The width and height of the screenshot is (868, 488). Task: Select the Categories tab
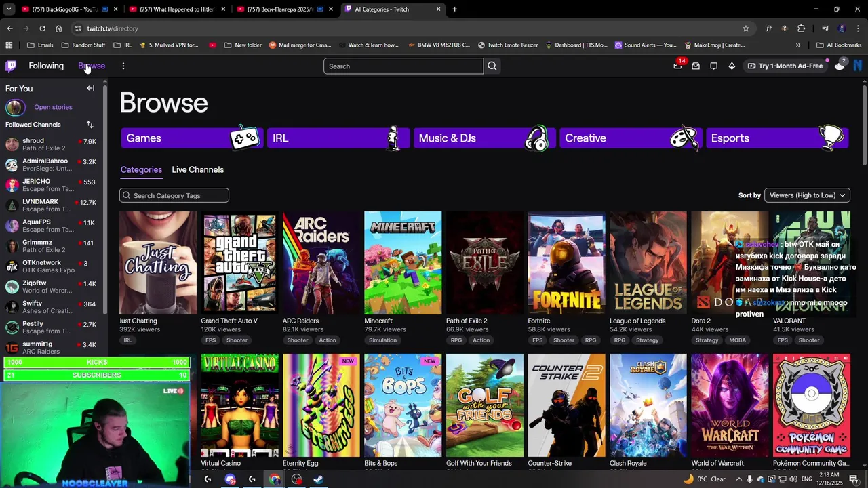[141, 169]
